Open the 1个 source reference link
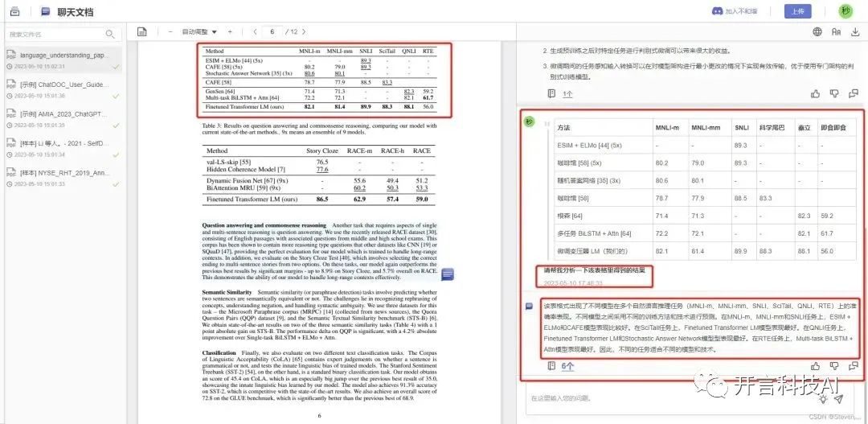Viewport: 868px width, 424px height. click(567, 94)
